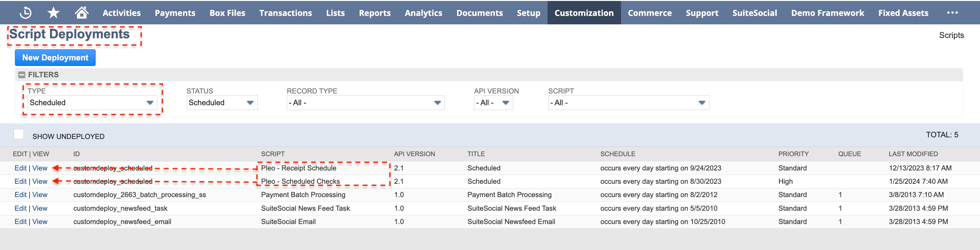This screenshot has width=980, height=250.
Task: View the SuiteSocial News Feed Task deployment
Action: 40,208
